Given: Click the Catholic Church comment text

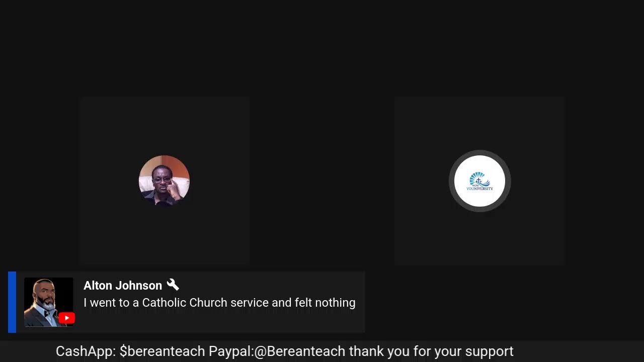Looking at the screenshot, I should click(219, 303).
